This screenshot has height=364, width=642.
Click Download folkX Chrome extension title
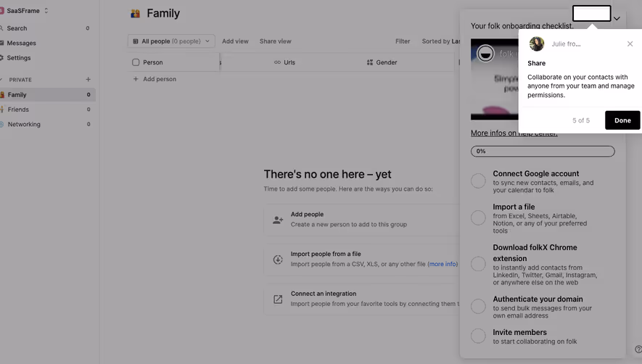point(535,252)
